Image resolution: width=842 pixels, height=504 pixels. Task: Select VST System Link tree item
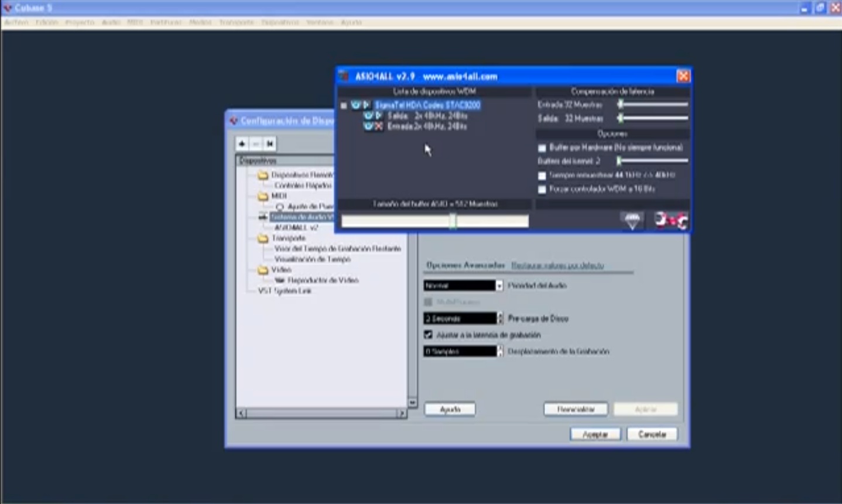285,291
